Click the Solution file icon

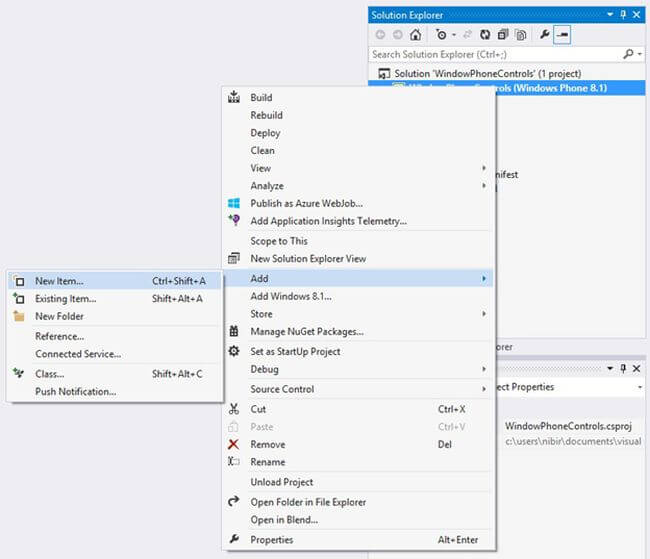[384, 74]
